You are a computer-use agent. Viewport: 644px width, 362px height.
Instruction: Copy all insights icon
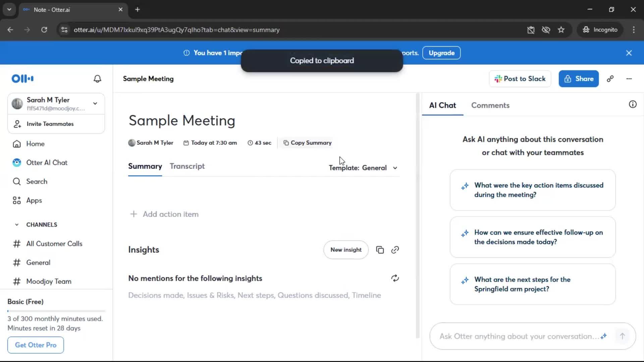[x=380, y=250]
